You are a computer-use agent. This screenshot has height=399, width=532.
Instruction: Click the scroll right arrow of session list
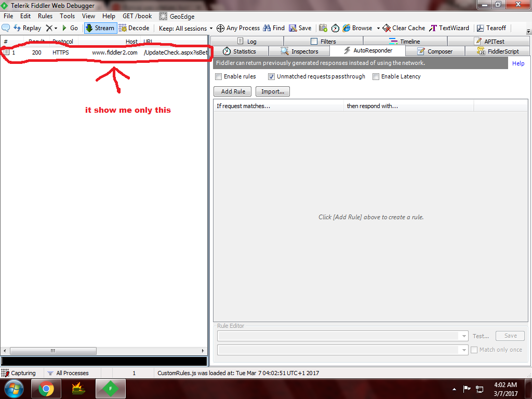pos(203,351)
